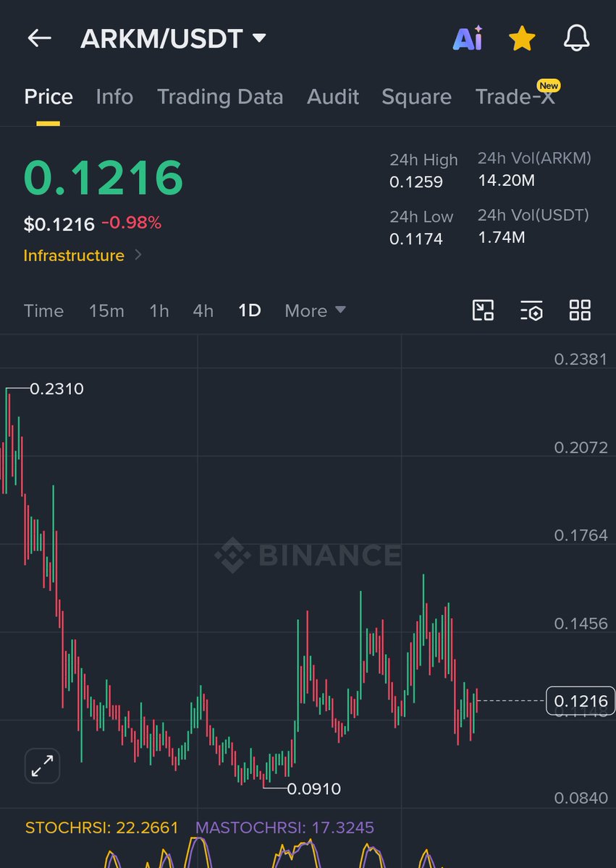Click the 0.2310 high price marker
Image resolution: width=616 pixels, height=868 pixels.
pyautogui.click(x=56, y=389)
